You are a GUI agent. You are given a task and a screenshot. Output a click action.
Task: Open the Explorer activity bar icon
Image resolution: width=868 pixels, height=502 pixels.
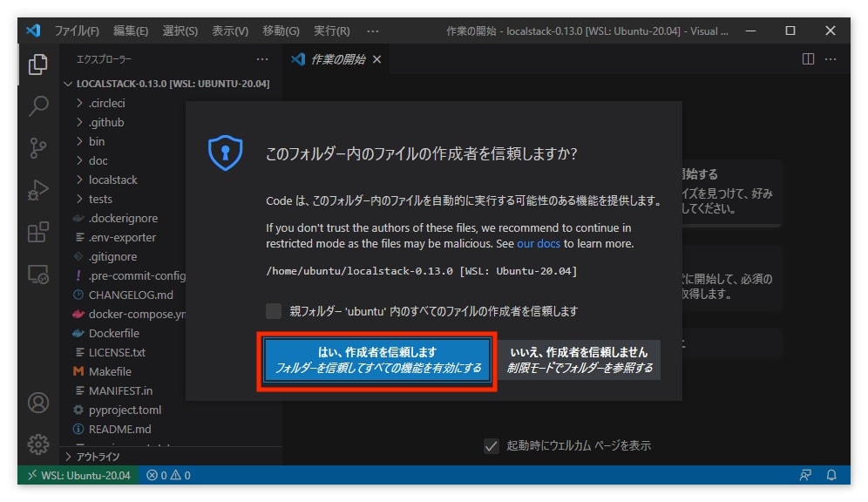point(37,64)
